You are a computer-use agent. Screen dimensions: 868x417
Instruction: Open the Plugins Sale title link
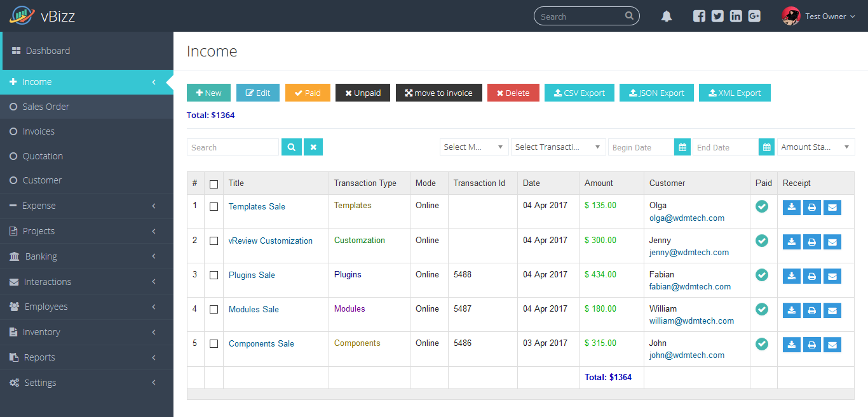point(252,275)
